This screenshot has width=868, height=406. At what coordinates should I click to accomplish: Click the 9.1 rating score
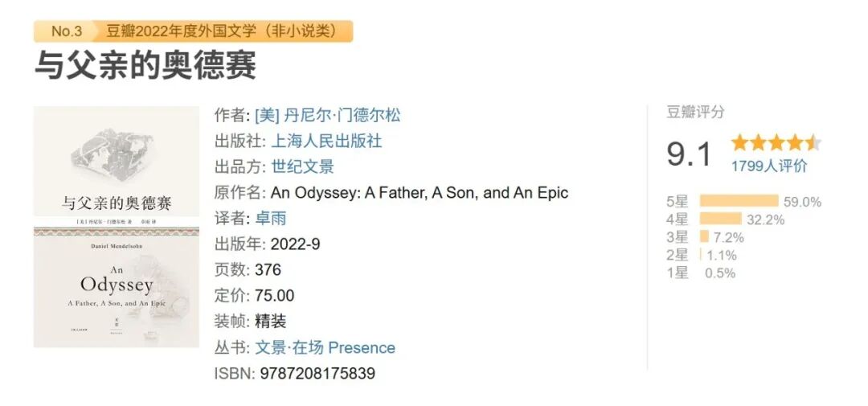click(689, 154)
